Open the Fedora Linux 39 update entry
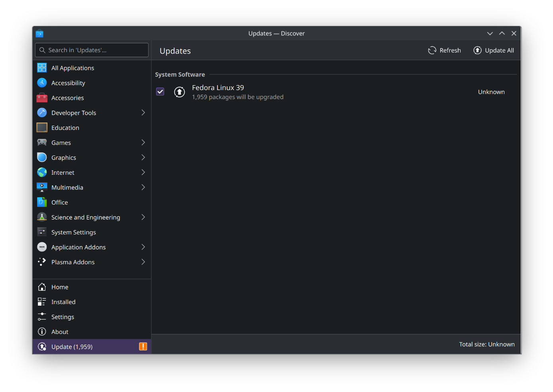 point(336,92)
